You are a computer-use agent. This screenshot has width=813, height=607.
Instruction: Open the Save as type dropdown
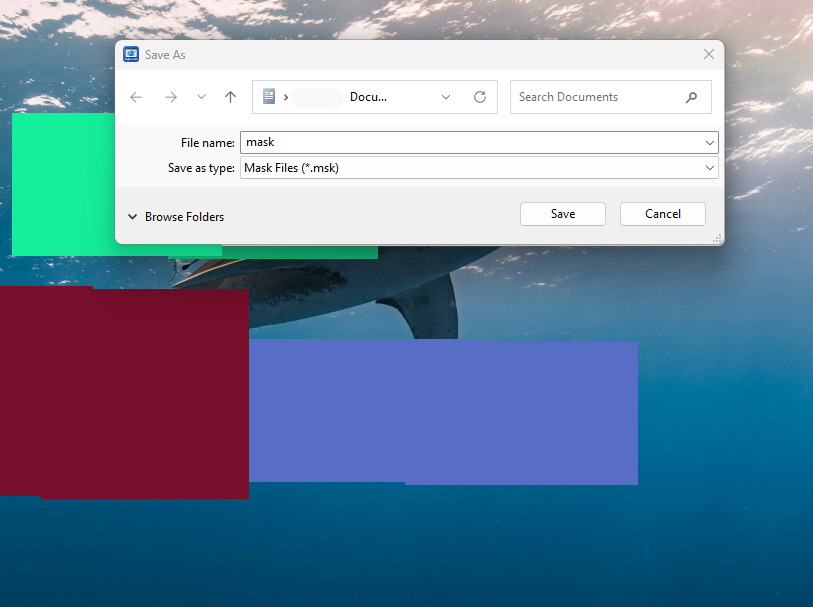(708, 167)
